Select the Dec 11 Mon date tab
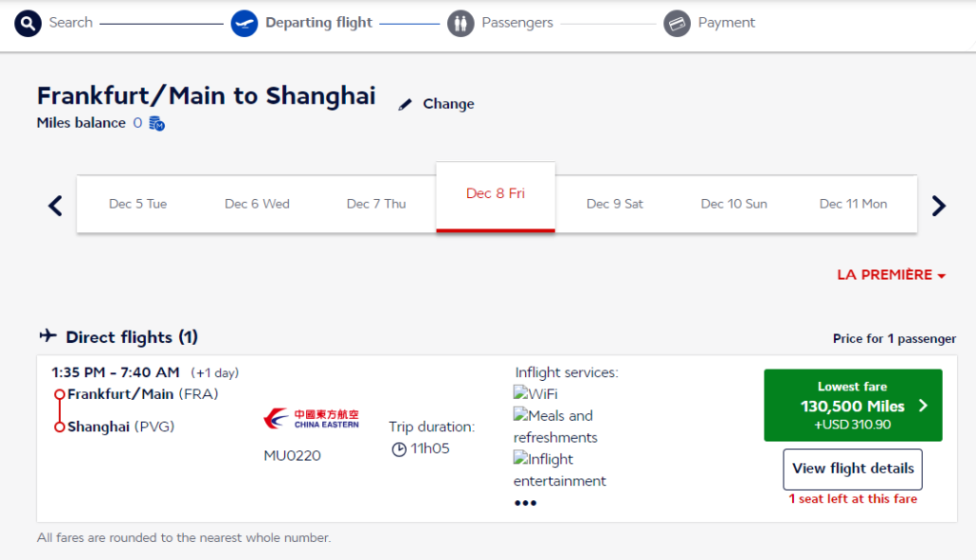Viewport: 976px width, 560px height. [853, 203]
